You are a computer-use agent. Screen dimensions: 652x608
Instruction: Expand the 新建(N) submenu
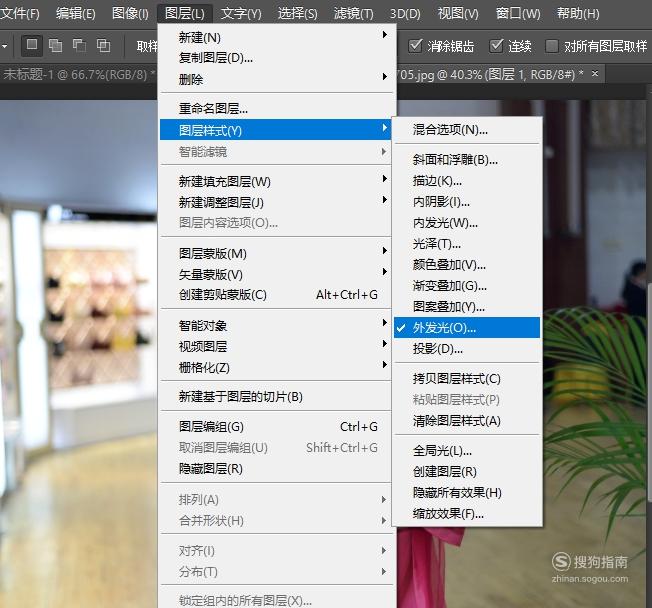(275, 37)
